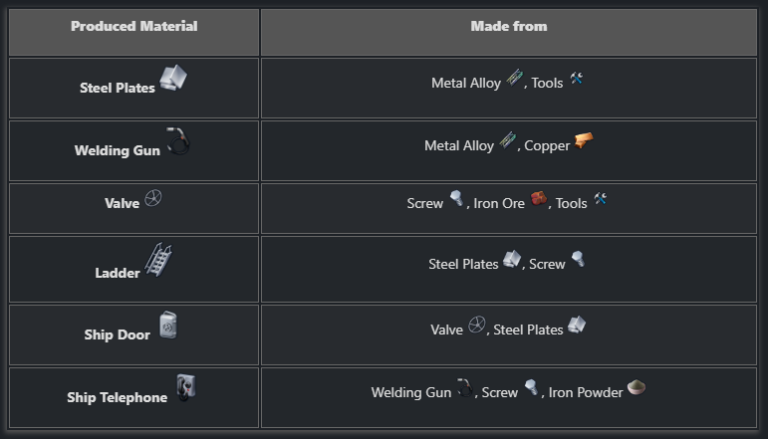768x439 pixels.
Task: Click the Metal Alloy text in Welding Gun row
Action: tap(459, 146)
